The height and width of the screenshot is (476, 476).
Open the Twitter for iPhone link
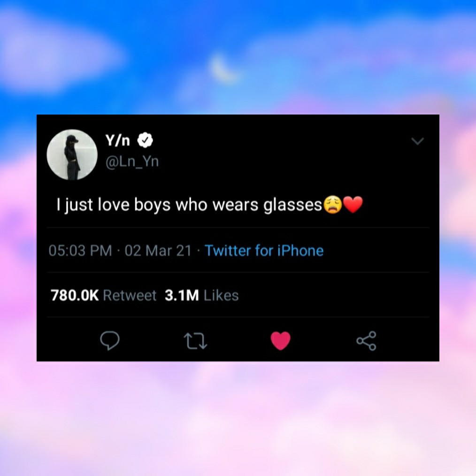click(264, 251)
